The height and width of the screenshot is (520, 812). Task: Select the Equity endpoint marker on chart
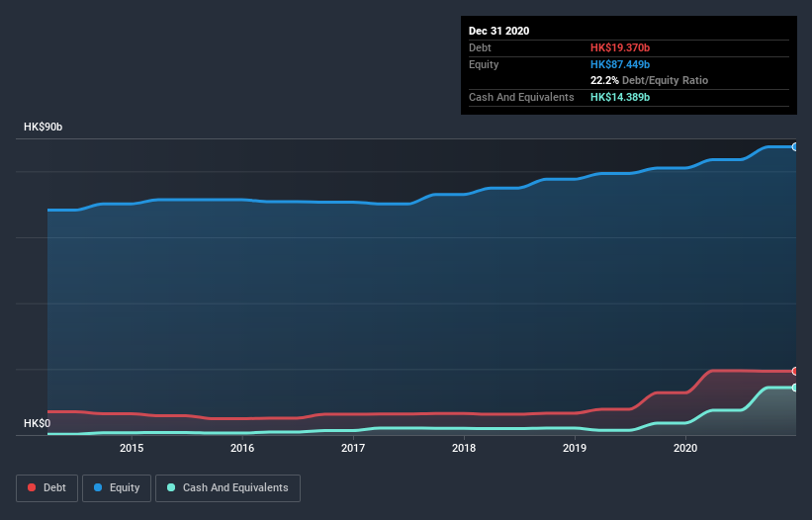click(795, 147)
